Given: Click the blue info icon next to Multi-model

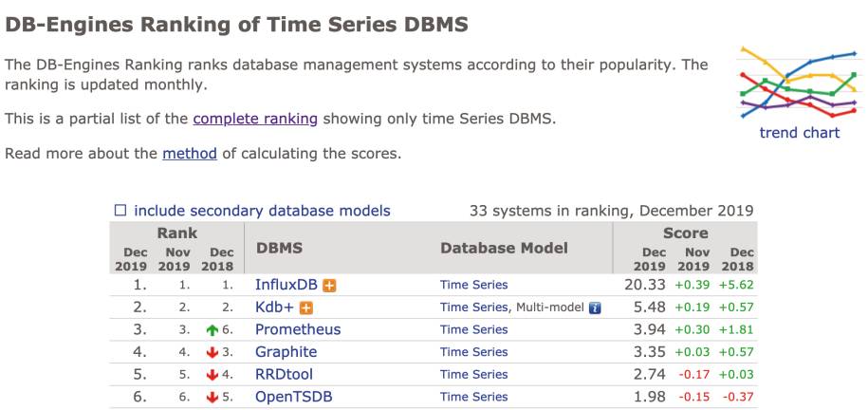Looking at the screenshot, I should click(595, 308).
